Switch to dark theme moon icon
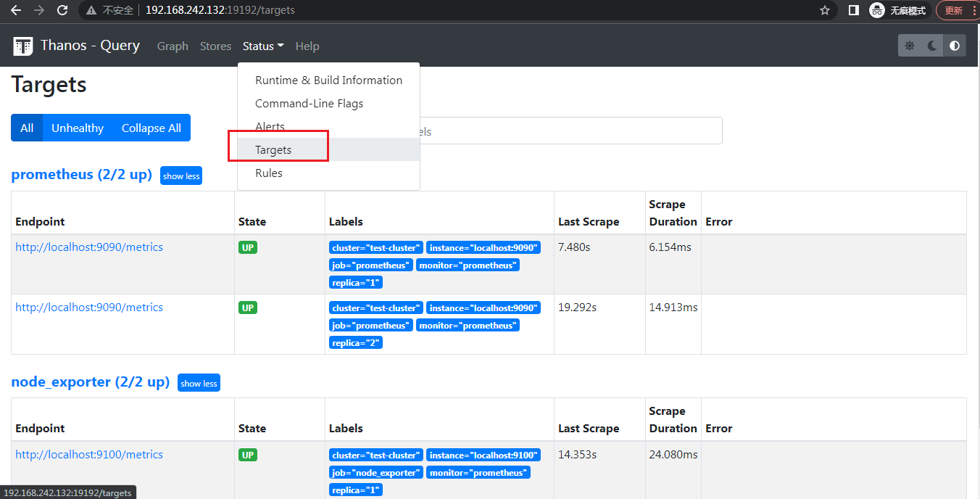The height and width of the screenshot is (499, 980). click(x=932, y=46)
